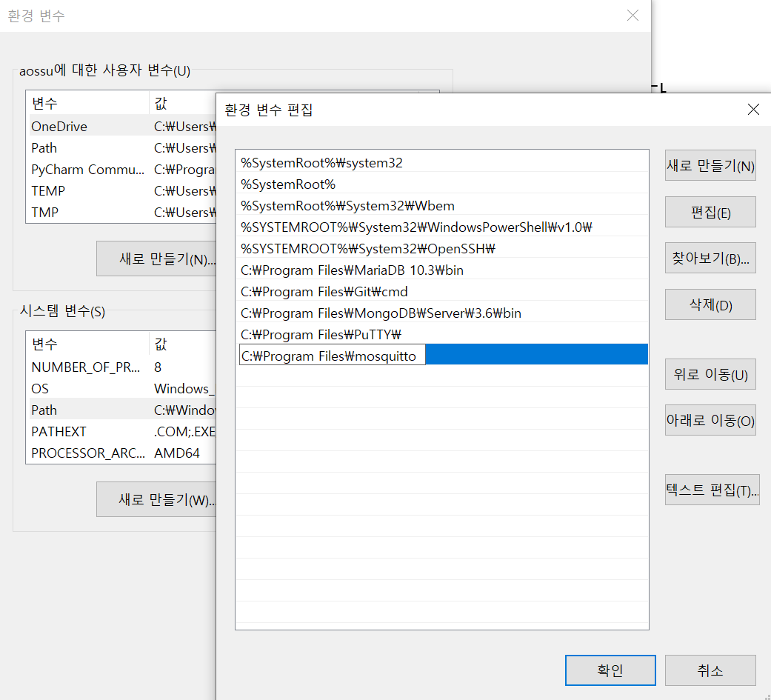This screenshot has height=700, width=771.
Task: Select the Git\cmd path entry
Action: click(x=442, y=292)
